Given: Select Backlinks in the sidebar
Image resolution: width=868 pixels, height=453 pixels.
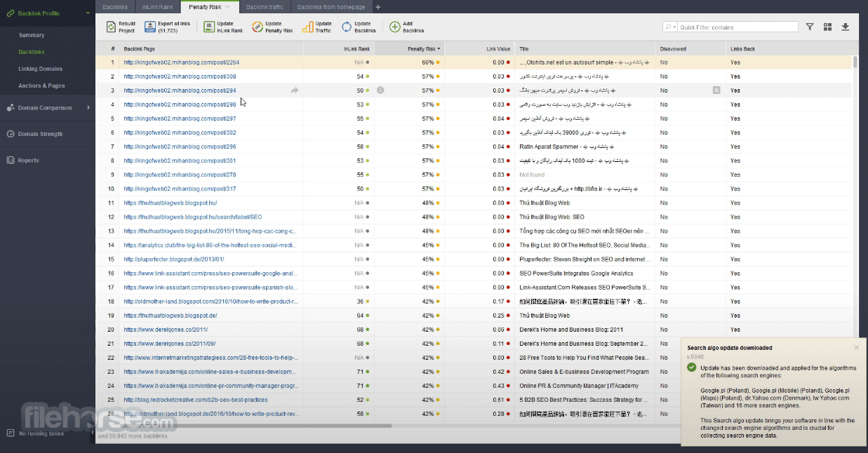Looking at the screenshot, I should [32, 52].
